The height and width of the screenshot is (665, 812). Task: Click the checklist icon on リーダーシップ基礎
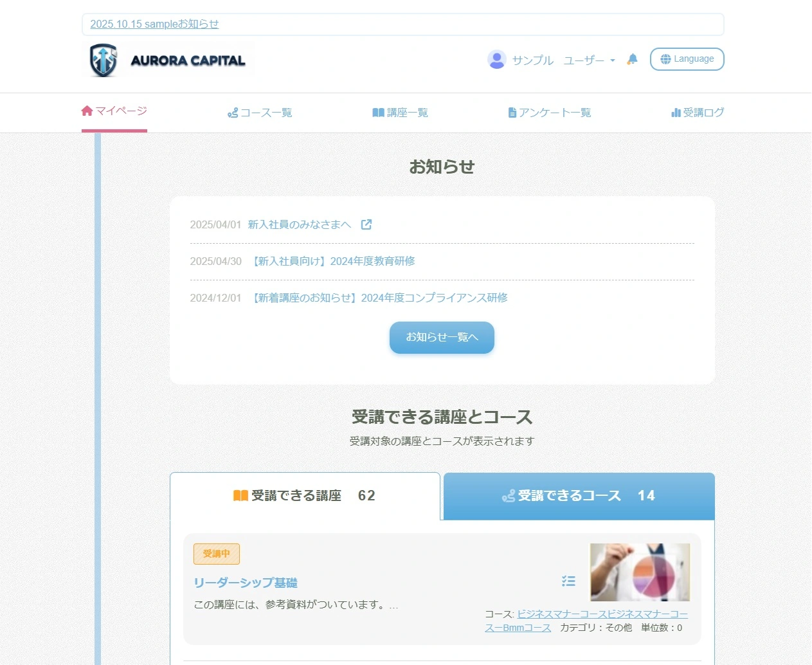pyautogui.click(x=568, y=581)
